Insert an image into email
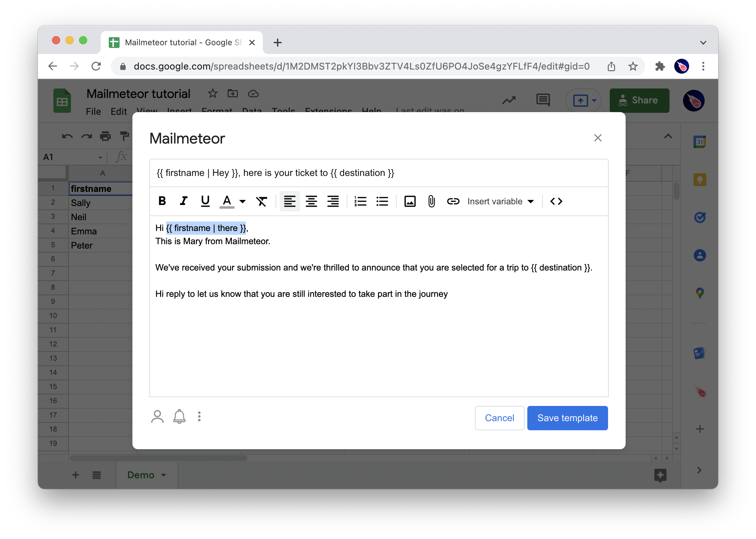Viewport: 756px width, 539px height. [x=410, y=201]
